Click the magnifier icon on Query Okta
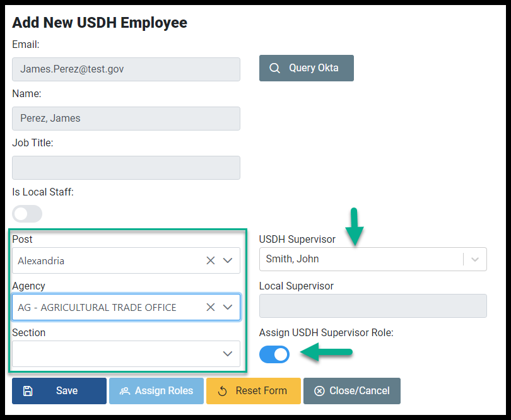Image resolution: width=511 pixels, height=420 pixels. (x=274, y=68)
